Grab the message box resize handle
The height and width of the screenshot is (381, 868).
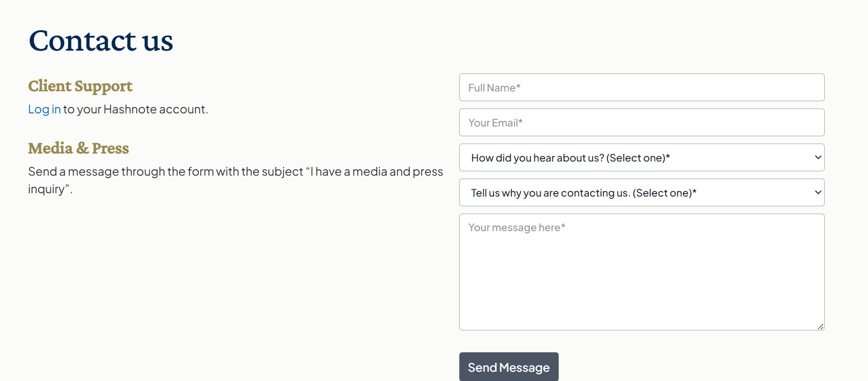[821, 327]
